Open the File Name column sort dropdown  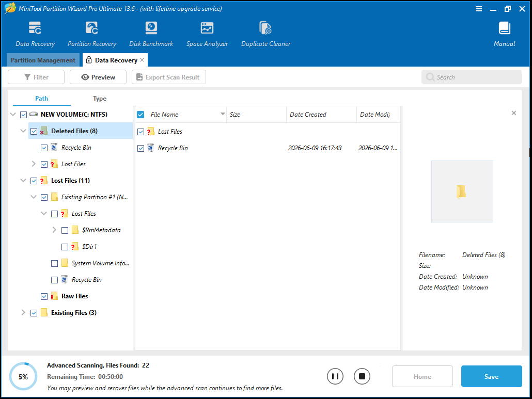coord(223,114)
